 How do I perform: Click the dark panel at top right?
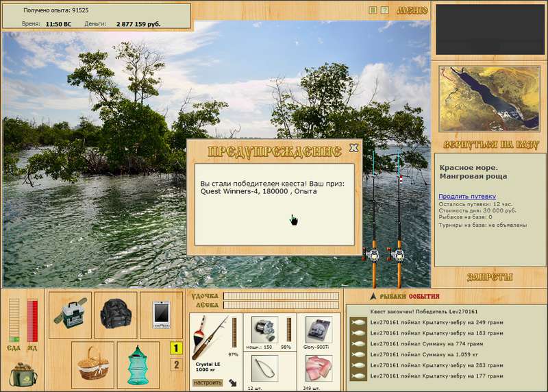click(x=490, y=29)
